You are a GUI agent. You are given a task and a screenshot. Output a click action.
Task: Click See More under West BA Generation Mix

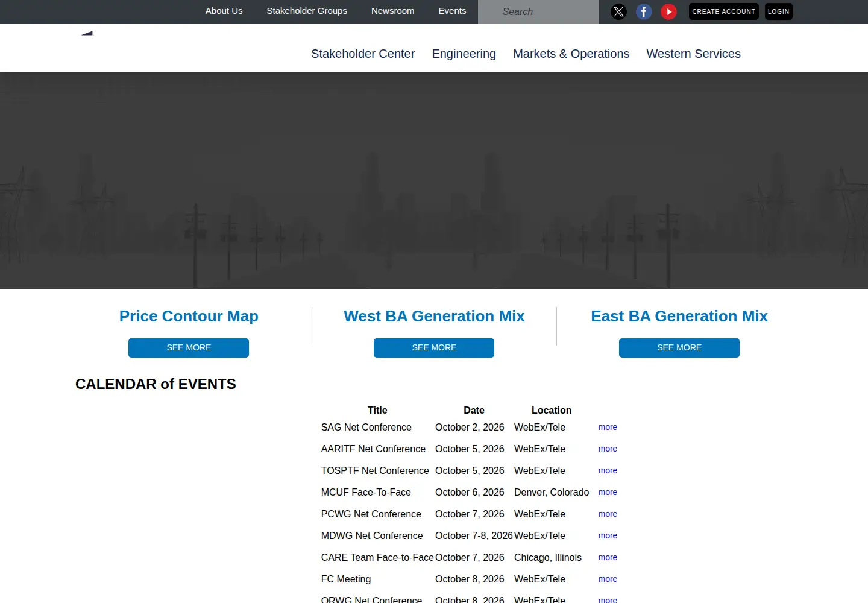point(434,348)
